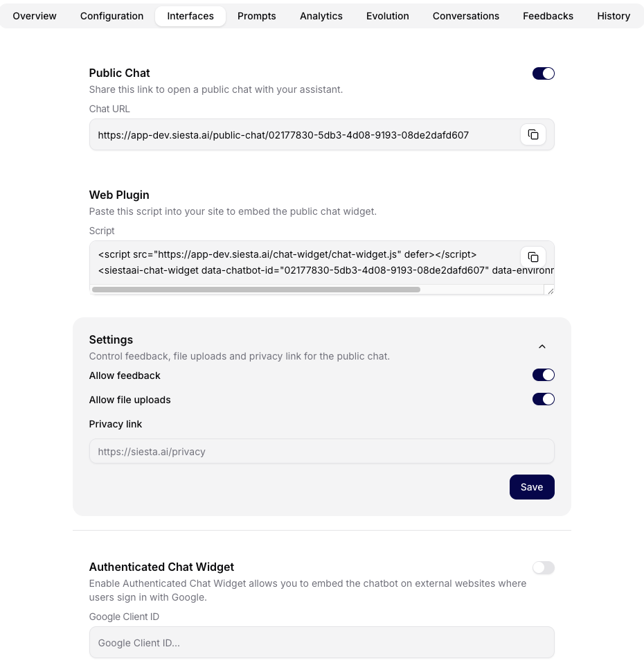644x663 pixels.
Task: Disable the Public Chat feature
Action: pos(543,73)
